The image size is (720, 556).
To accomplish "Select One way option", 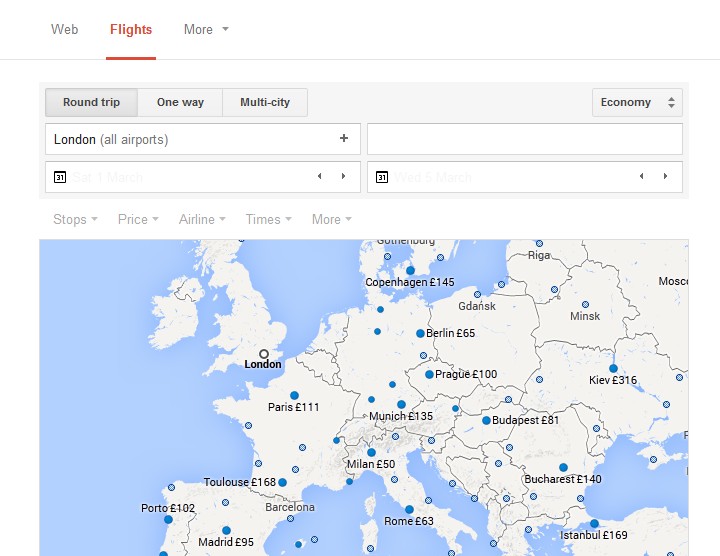I will tap(180, 102).
